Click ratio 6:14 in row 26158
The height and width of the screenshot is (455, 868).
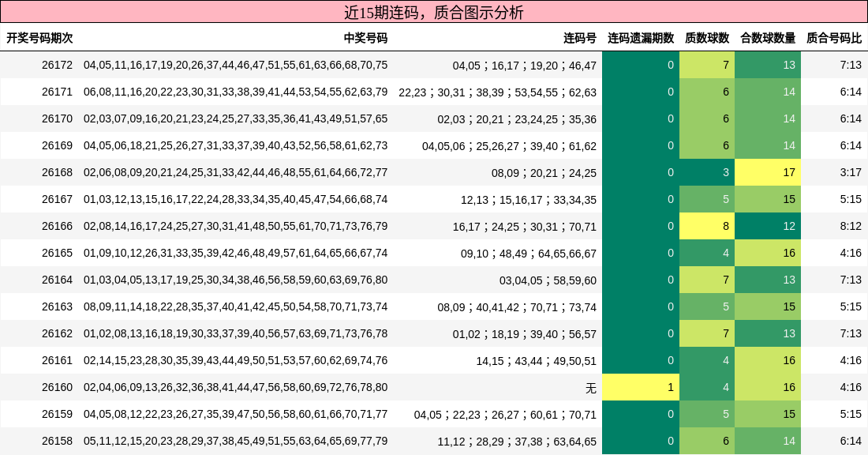pos(851,441)
